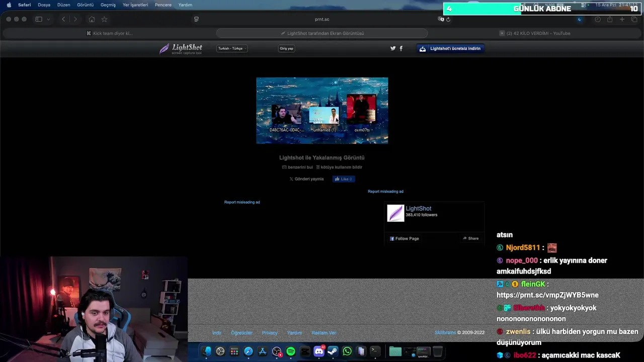Click the Reklam Ver footer link

324,333
